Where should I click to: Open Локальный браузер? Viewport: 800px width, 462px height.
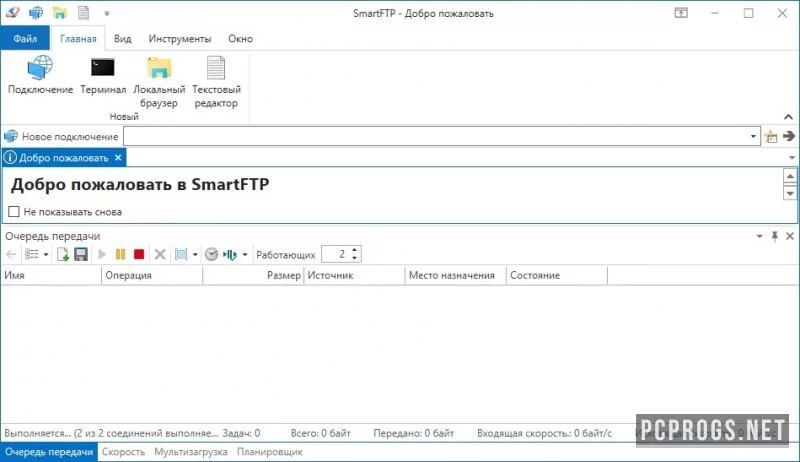(159, 82)
